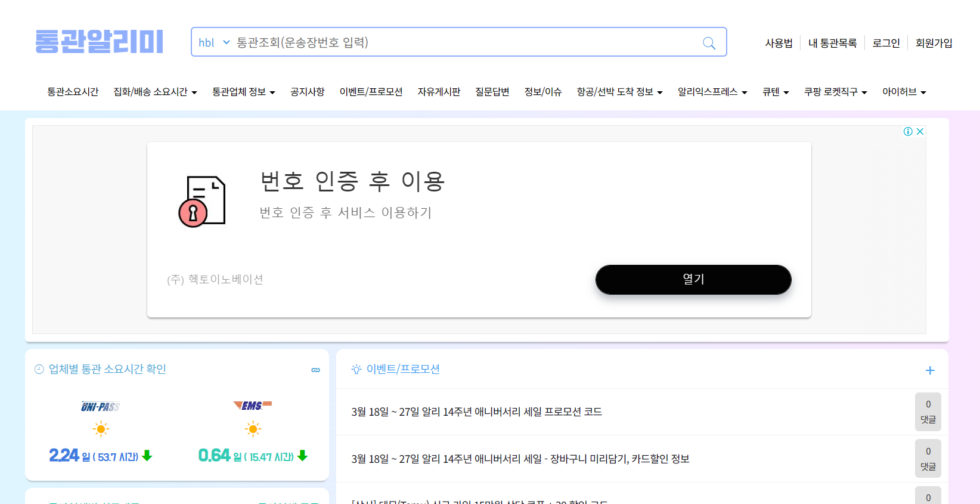Expand the 알리익스프레스 menu
The image size is (980, 504).
tap(712, 92)
